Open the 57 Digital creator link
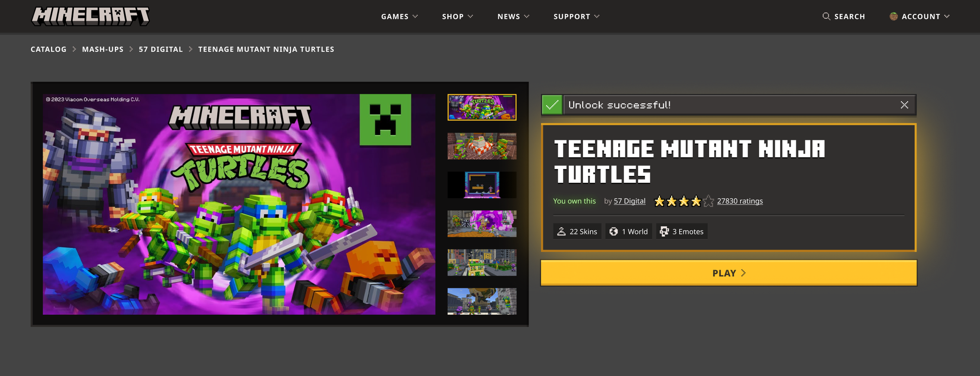Screen dimensions: 980x376 (x=630, y=201)
